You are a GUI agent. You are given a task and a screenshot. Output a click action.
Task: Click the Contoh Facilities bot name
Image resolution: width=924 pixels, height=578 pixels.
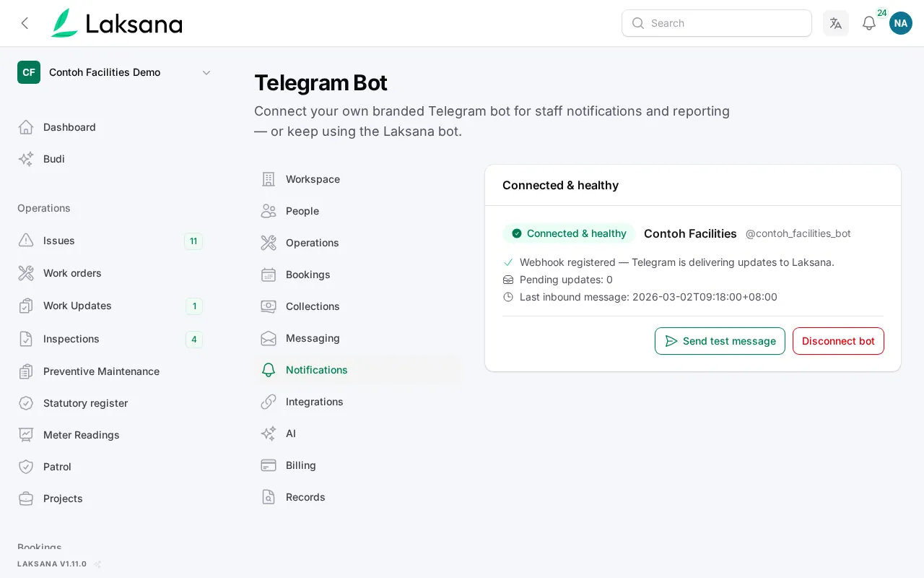690,233
